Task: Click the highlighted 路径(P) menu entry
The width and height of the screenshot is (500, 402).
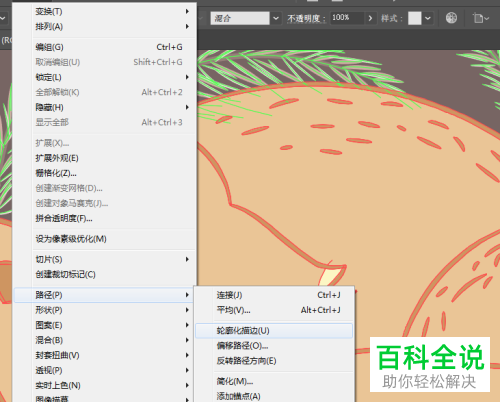Action: [x=104, y=295]
